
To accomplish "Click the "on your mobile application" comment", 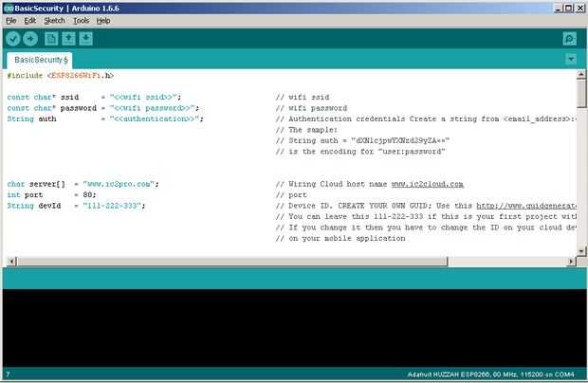I will [340, 238].
